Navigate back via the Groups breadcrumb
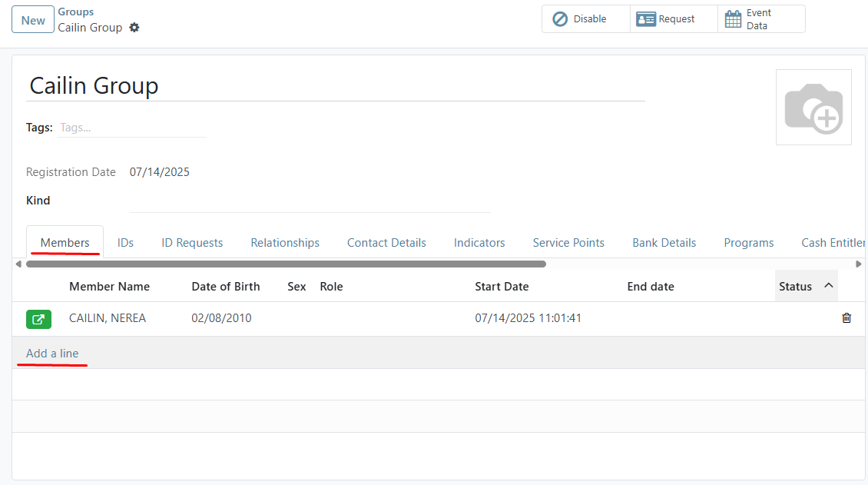 (x=75, y=11)
